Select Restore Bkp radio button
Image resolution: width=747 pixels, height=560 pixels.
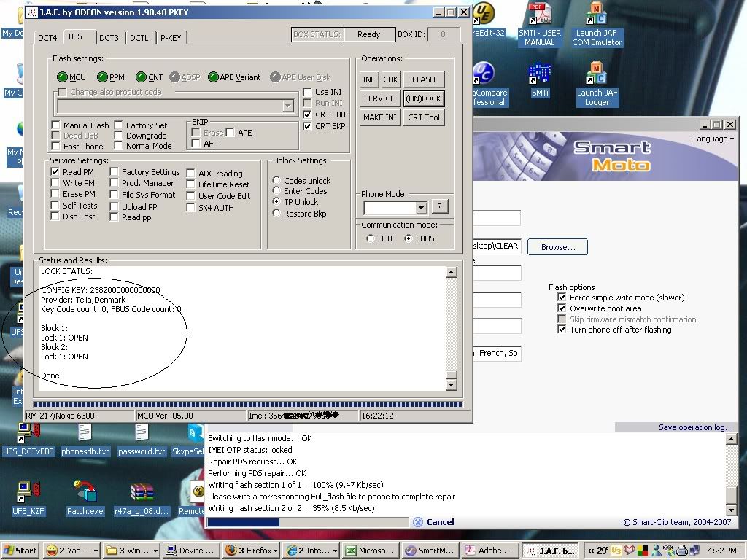click(x=276, y=214)
